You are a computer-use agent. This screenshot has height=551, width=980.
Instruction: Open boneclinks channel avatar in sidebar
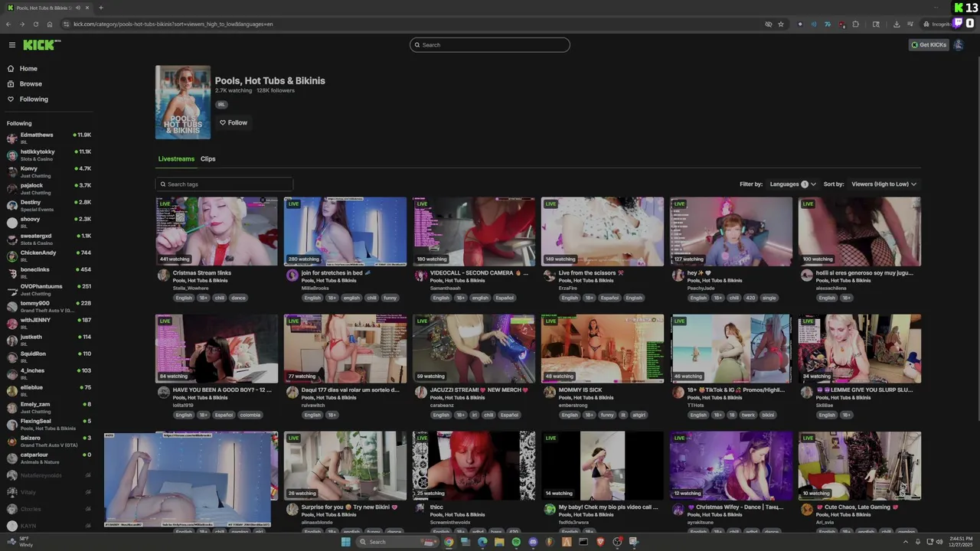11,272
